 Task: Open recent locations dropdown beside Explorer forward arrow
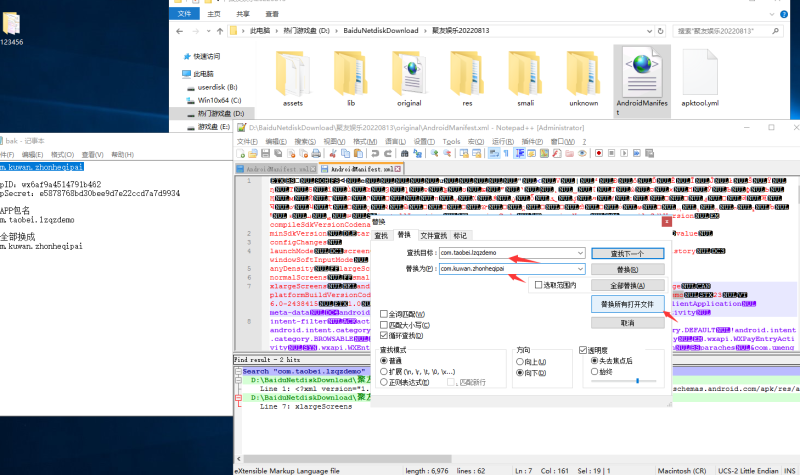click(x=209, y=31)
